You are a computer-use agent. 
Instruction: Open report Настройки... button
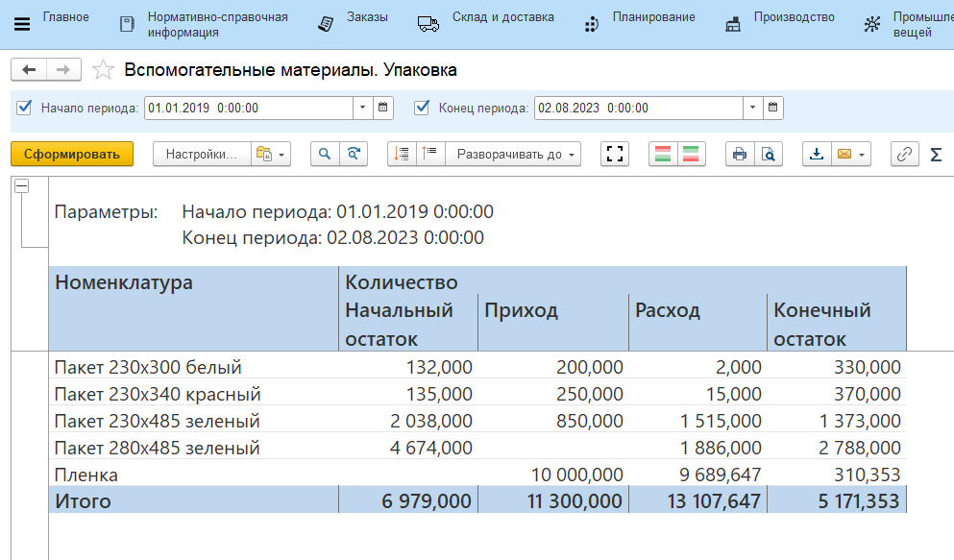click(202, 154)
